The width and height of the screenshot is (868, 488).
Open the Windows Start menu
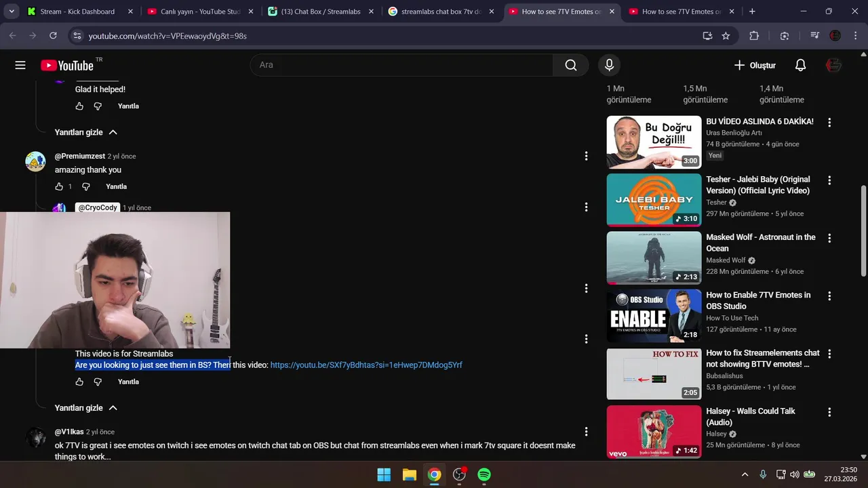click(384, 474)
